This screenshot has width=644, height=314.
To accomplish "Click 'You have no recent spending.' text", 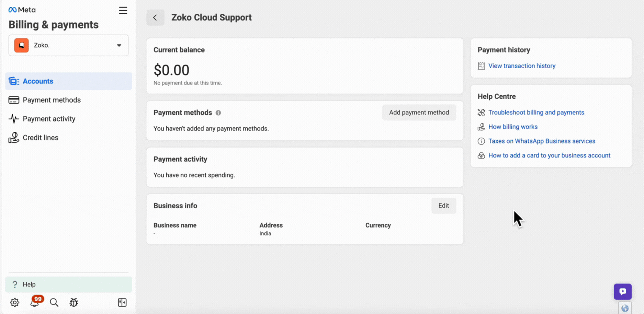I will tap(194, 175).
